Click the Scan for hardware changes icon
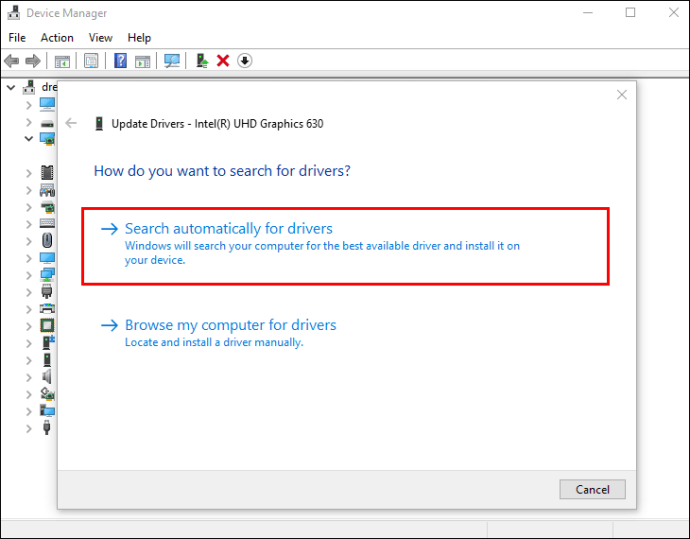The image size is (690, 539). tap(172, 61)
